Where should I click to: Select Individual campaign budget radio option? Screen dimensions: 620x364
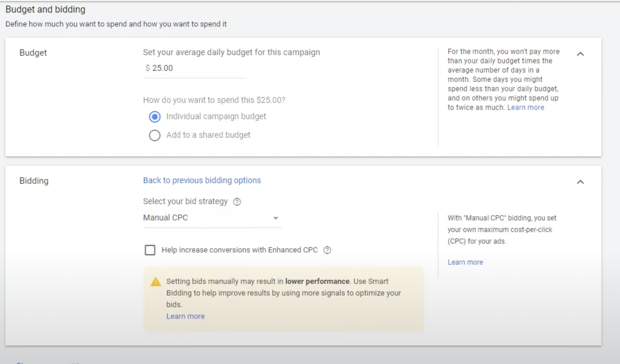coord(155,117)
